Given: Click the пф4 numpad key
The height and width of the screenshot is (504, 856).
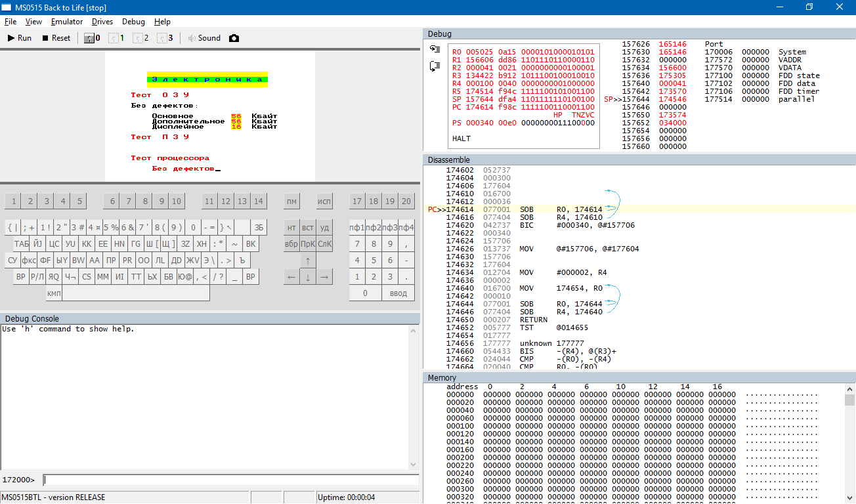Looking at the screenshot, I should point(406,228).
